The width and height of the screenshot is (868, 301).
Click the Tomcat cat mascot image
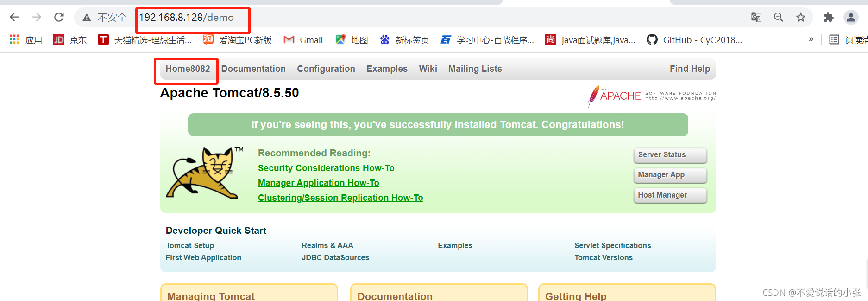pyautogui.click(x=204, y=173)
